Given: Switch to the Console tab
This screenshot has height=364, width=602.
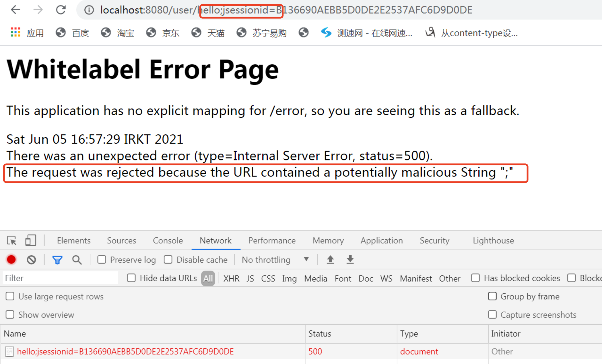Looking at the screenshot, I should pos(168,240).
